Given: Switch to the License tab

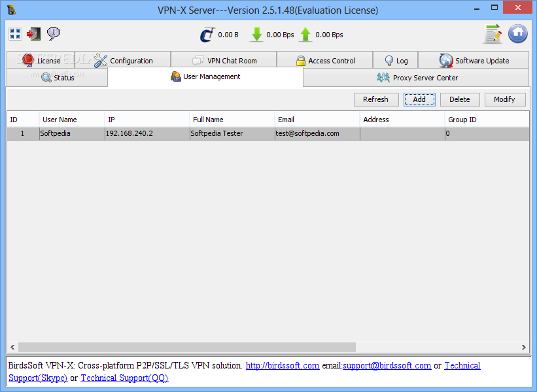Looking at the screenshot, I should coord(41,60).
